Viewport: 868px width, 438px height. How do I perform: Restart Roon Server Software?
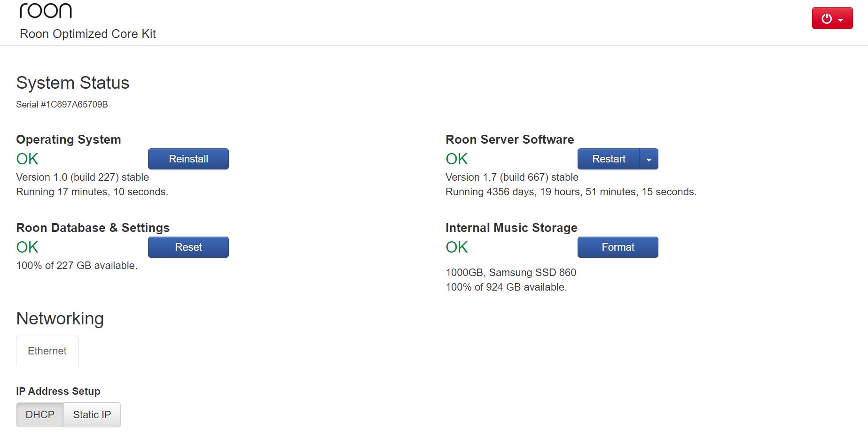coord(609,159)
